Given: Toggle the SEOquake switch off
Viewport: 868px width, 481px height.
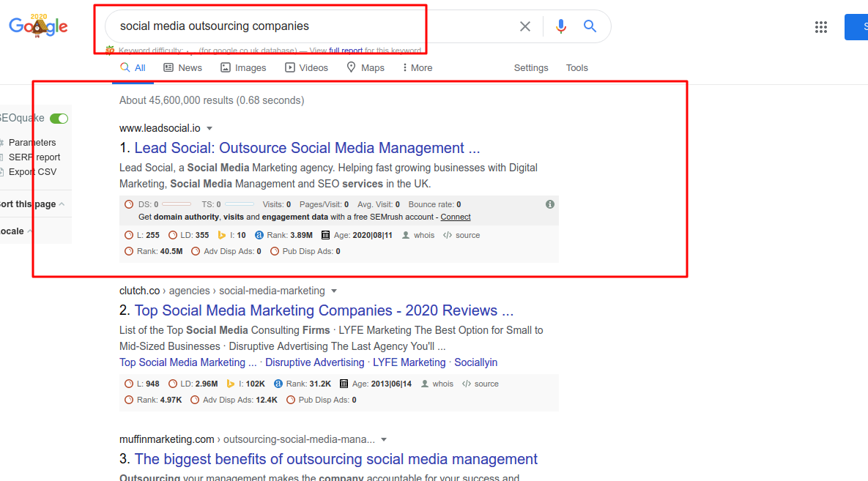Looking at the screenshot, I should tap(59, 119).
